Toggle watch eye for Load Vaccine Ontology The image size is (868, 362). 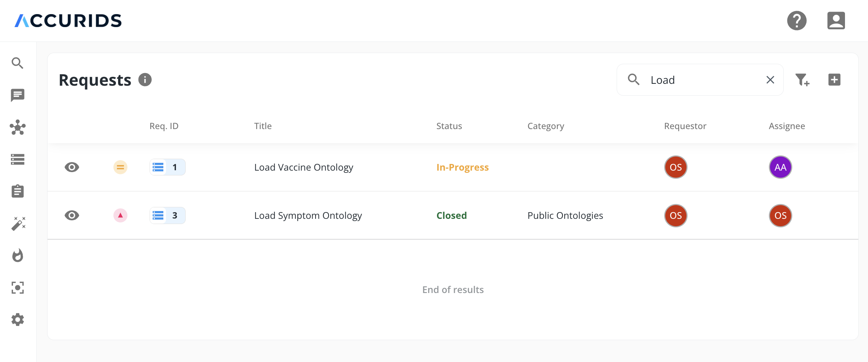(72, 167)
